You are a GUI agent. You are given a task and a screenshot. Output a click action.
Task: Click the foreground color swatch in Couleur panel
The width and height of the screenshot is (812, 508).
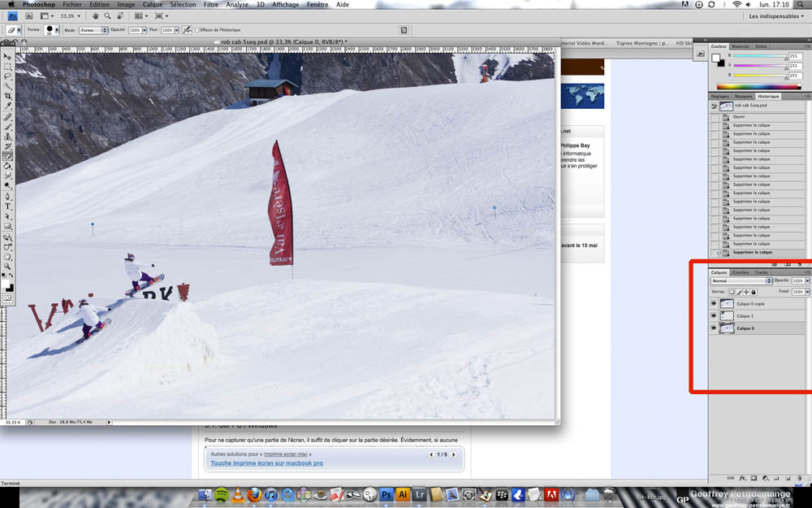(716, 58)
